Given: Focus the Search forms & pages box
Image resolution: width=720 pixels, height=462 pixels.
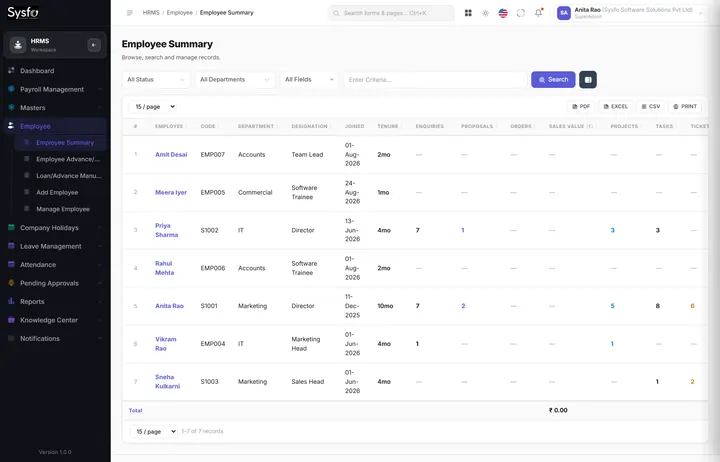Looking at the screenshot, I should (x=391, y=13).
